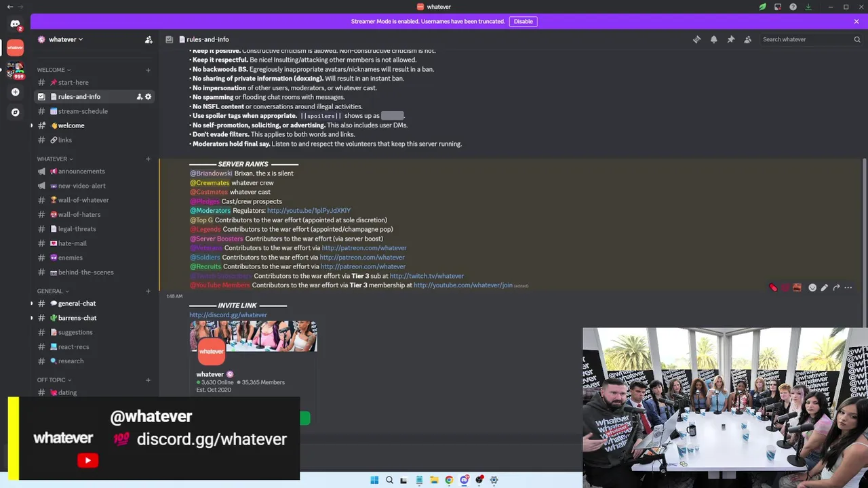Open notification settings bell icon

pos(713,39)
